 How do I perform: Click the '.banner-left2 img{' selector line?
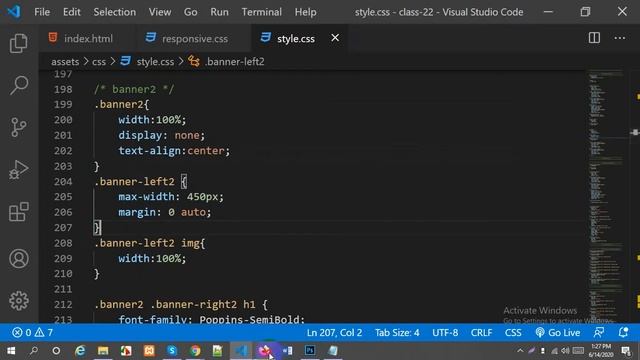(150, 243)
